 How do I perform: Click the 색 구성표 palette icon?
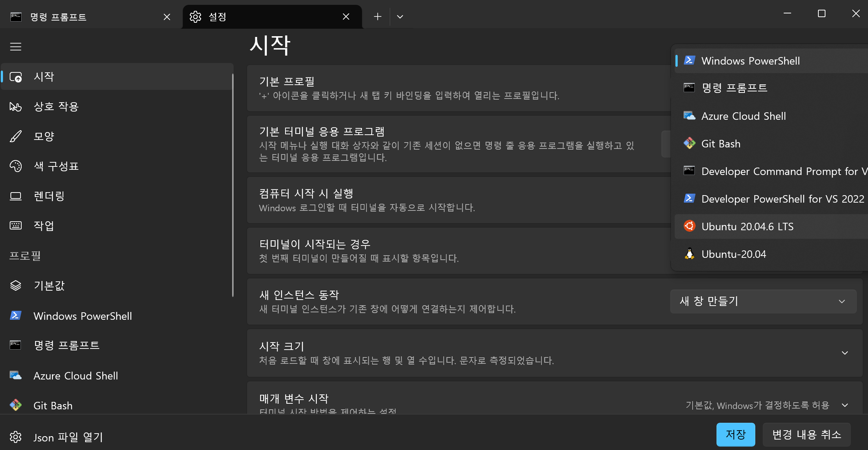pos(16,166)
